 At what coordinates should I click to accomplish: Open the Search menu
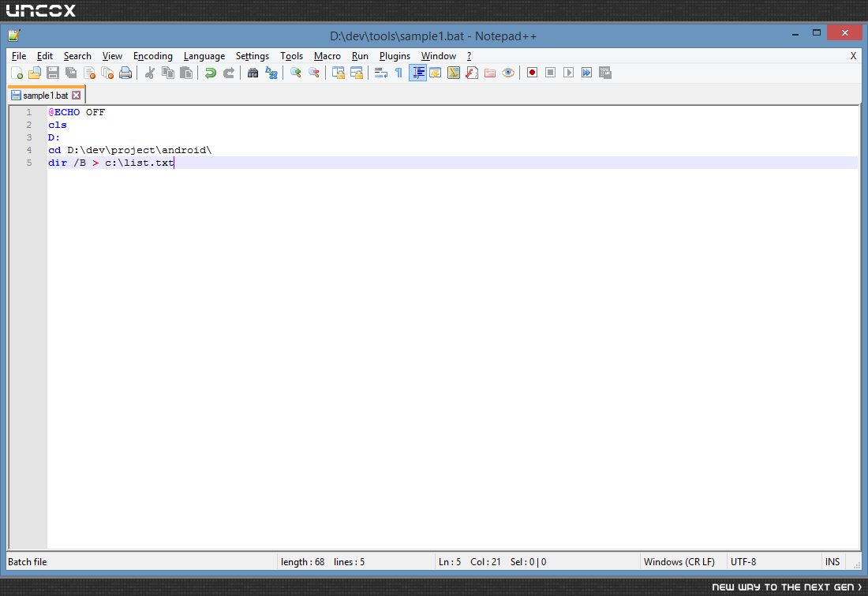[x=77, y=56]
